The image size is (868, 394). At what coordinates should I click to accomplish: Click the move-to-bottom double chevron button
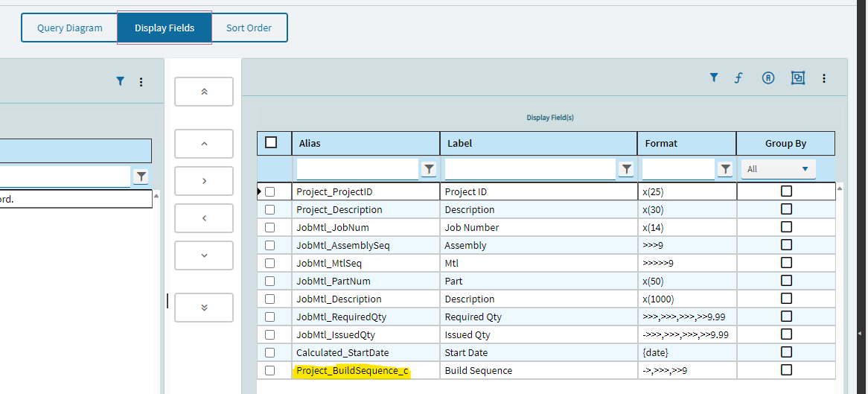(204, 307)
